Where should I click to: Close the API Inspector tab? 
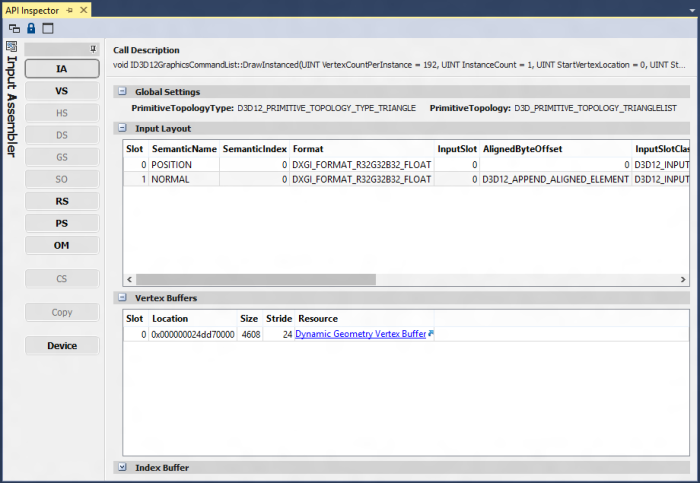(83, 10)
